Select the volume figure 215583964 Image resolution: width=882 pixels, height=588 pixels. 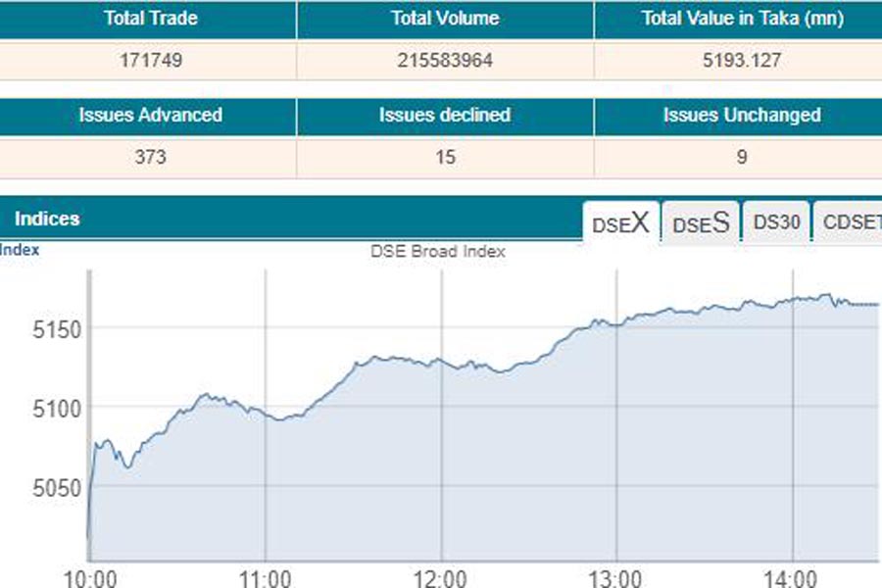445,61
